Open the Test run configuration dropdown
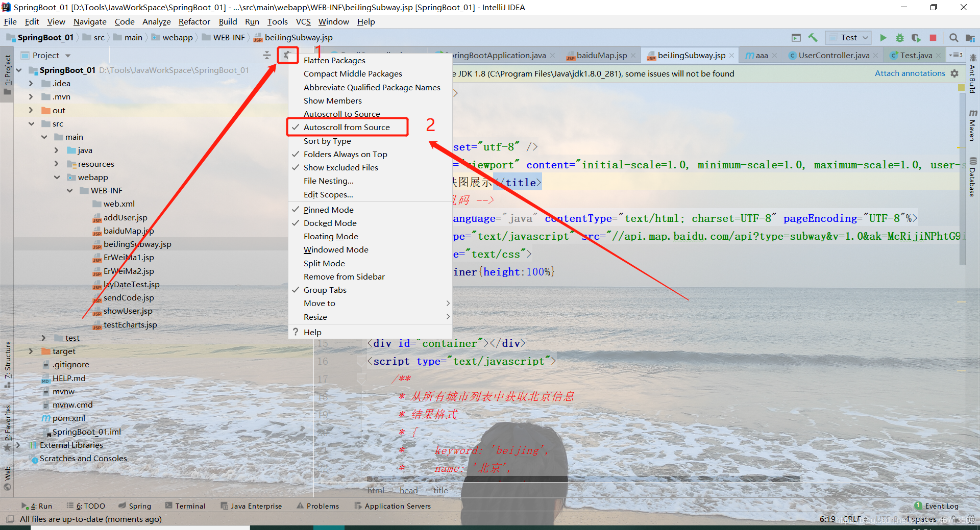The width and height of the screenshot is (980, 530). point(849,38)
